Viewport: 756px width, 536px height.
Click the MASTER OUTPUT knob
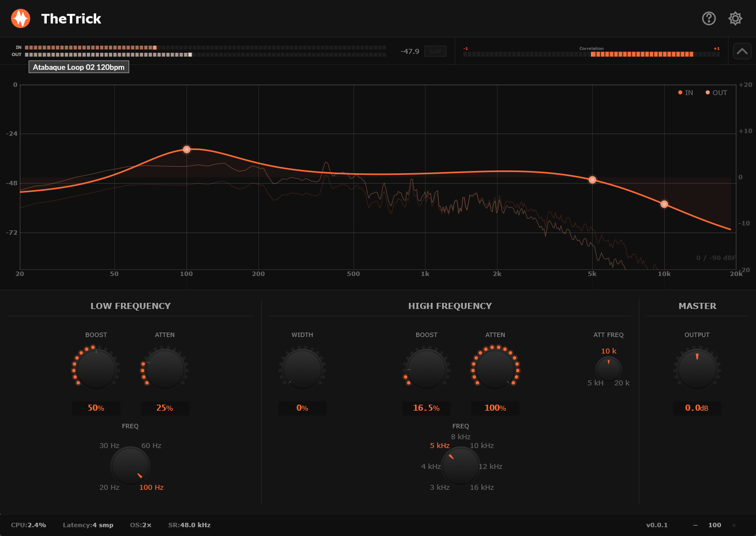point(697,367)
